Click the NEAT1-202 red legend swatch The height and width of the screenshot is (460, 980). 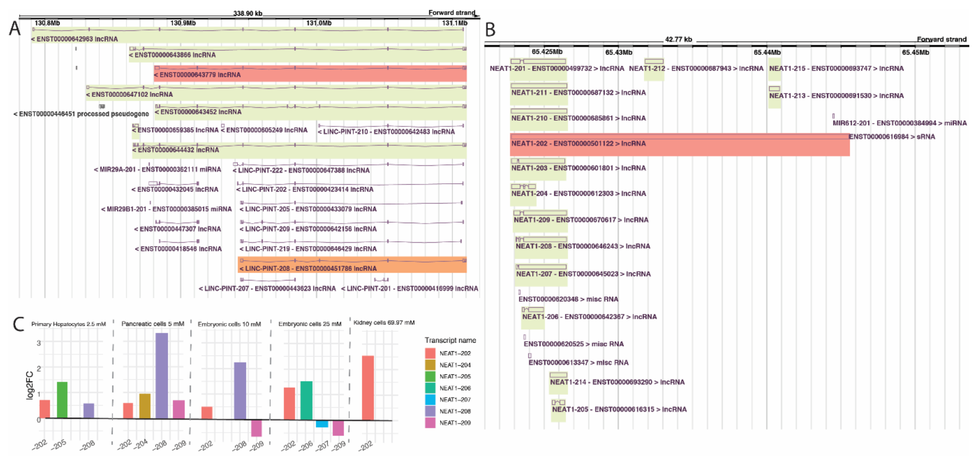[x=430, y=353]
